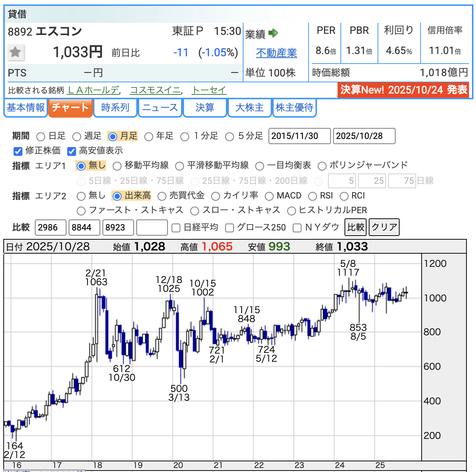The width and height of the screenshot is (476, 472).
Task: Click the 5/8 1117 high marker on chart
Action: pos(348,268)
